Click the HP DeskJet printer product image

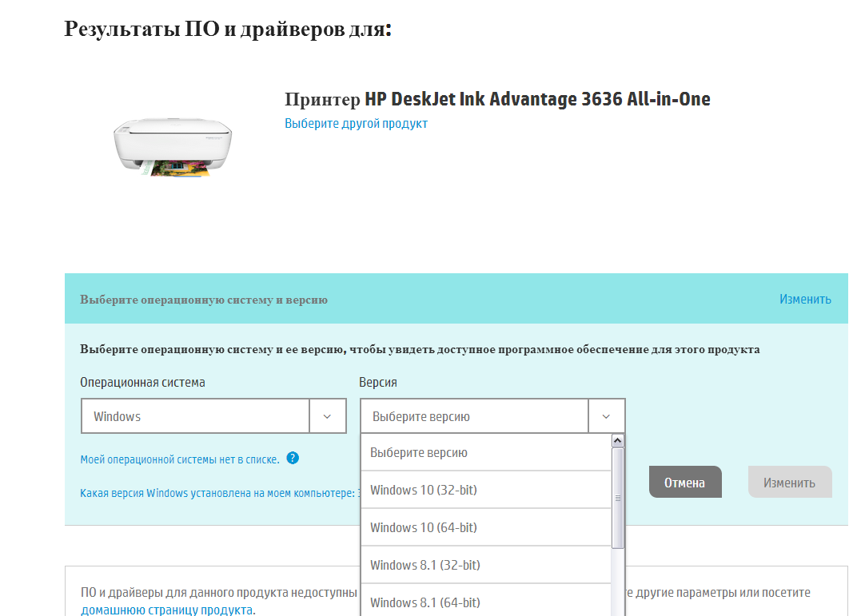pyautogui.click(x=173, y=147)
